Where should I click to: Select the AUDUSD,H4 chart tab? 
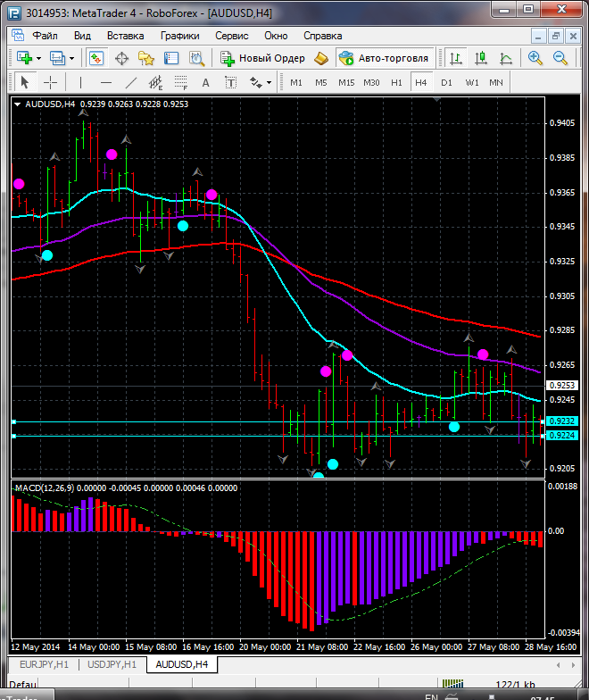click(x=182, y=664)
